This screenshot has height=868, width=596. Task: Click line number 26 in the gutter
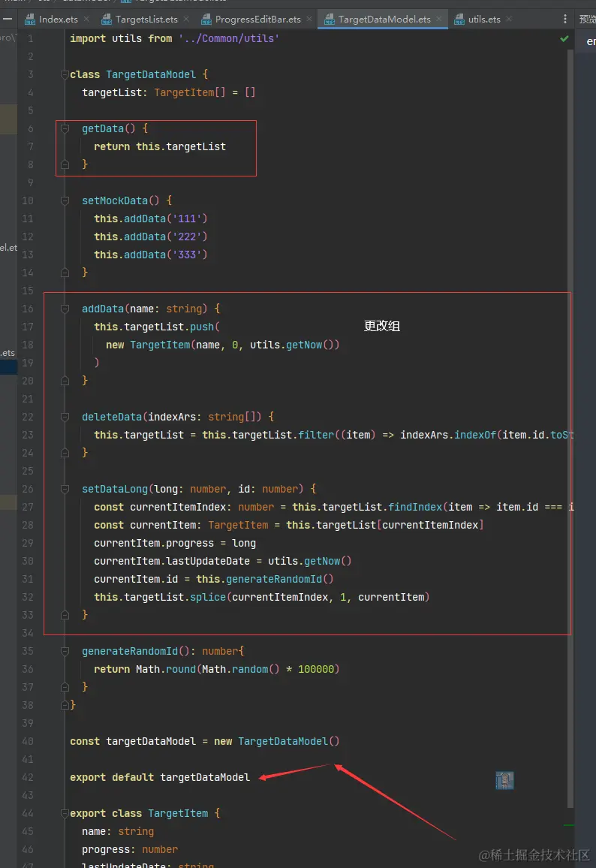pyautogui.click(x=28, y=489)
